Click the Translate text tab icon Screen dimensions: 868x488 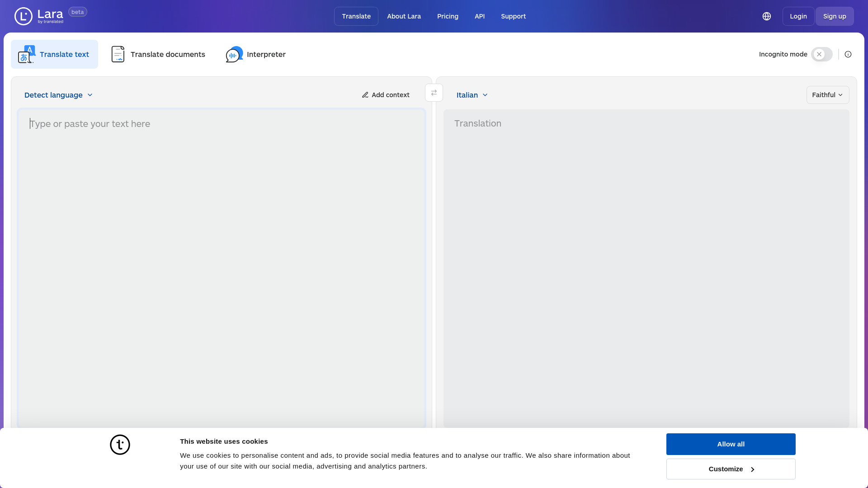(26, 54)
